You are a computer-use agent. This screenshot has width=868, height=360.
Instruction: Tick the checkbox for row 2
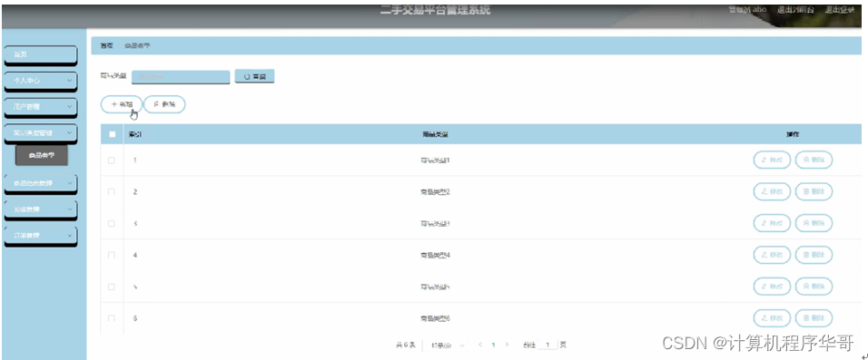tap(112, 192)
